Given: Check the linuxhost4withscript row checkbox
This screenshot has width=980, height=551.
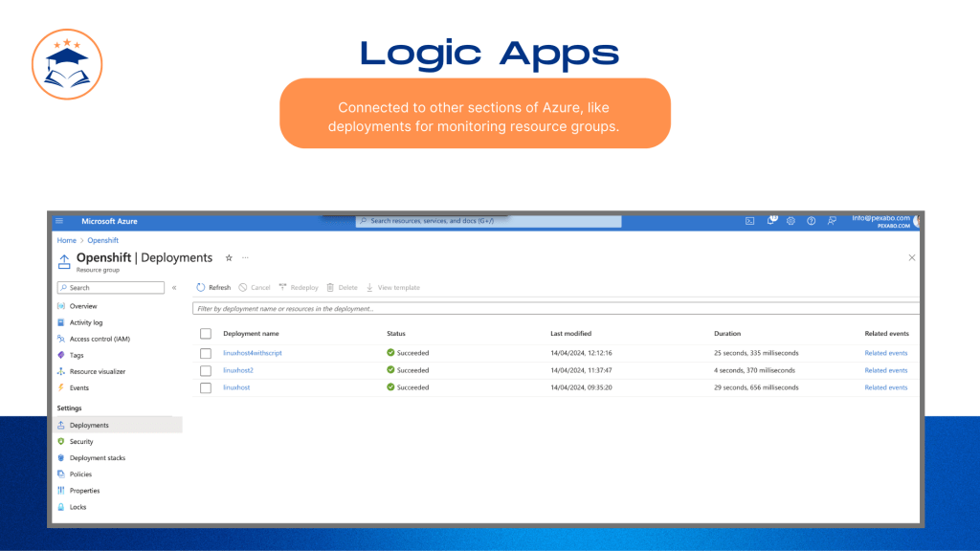Looking at the screenshot, I should point(206,354).
